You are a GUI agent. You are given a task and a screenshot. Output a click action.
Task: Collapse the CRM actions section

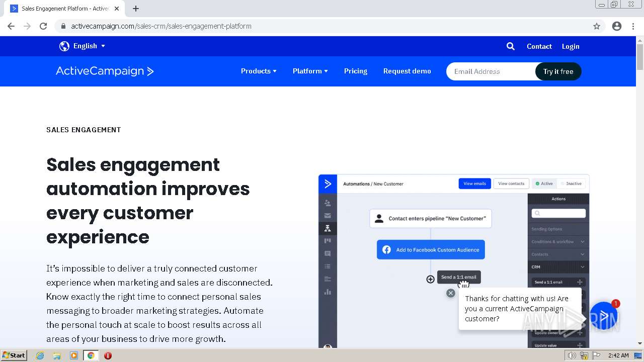click(x=558, y=267)
